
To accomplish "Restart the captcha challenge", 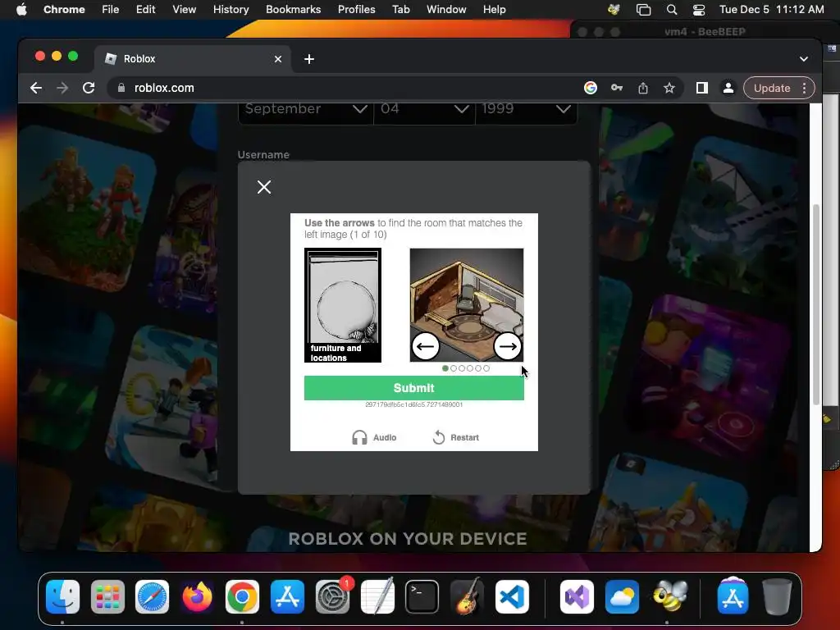I will (456, 437).
